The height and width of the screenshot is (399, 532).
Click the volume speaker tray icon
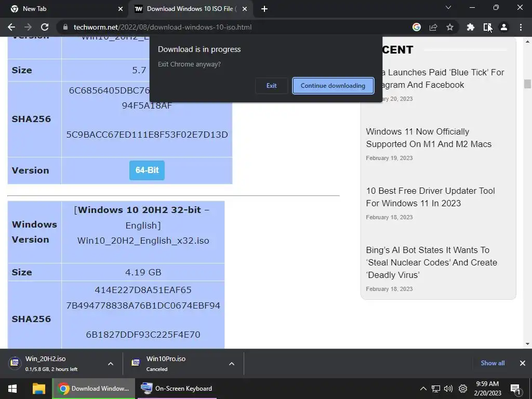coord(448,389)
